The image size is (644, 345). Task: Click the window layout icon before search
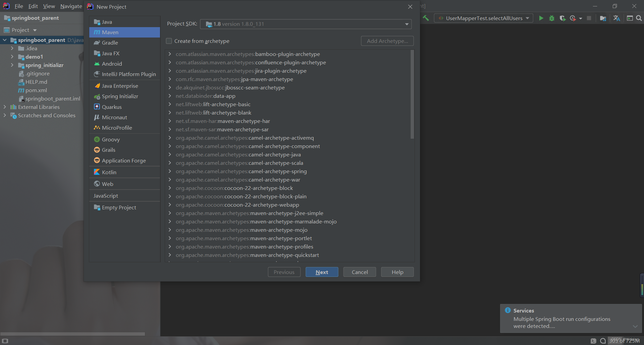click(630, 18)
